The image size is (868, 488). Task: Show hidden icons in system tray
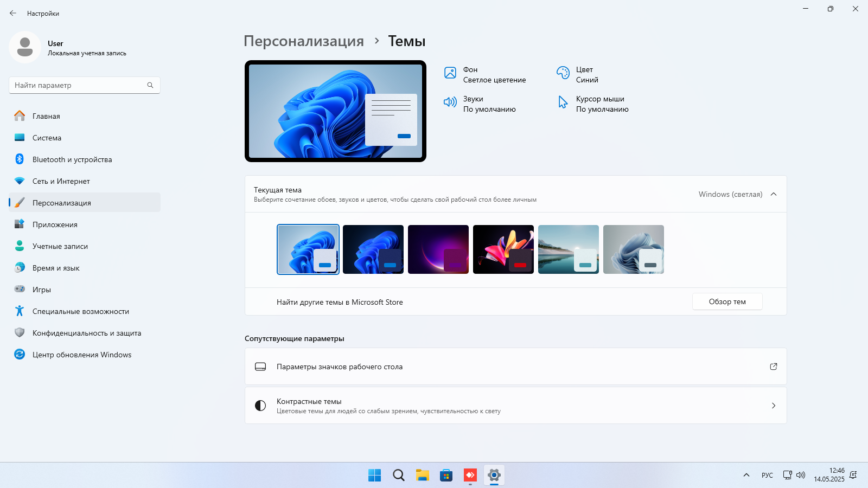point(746,475)
